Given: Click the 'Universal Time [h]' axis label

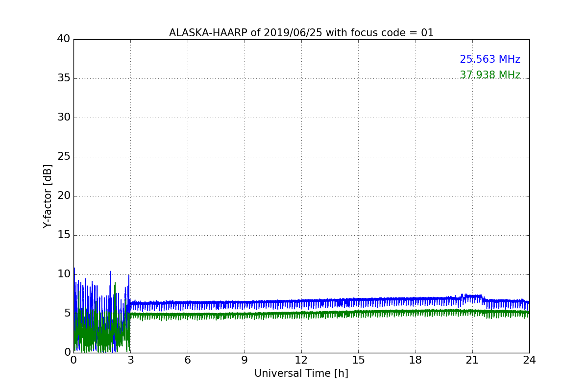Looking at the screenshot, I should (x=301, y=373).
